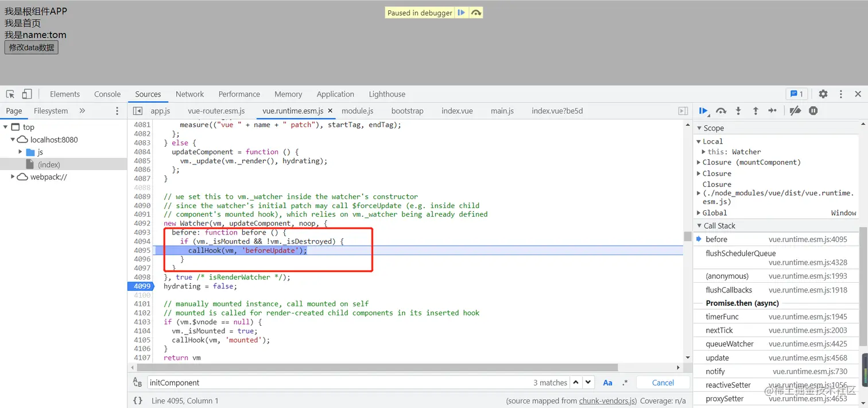Select the (index) file in navigator

pos(63,164)
